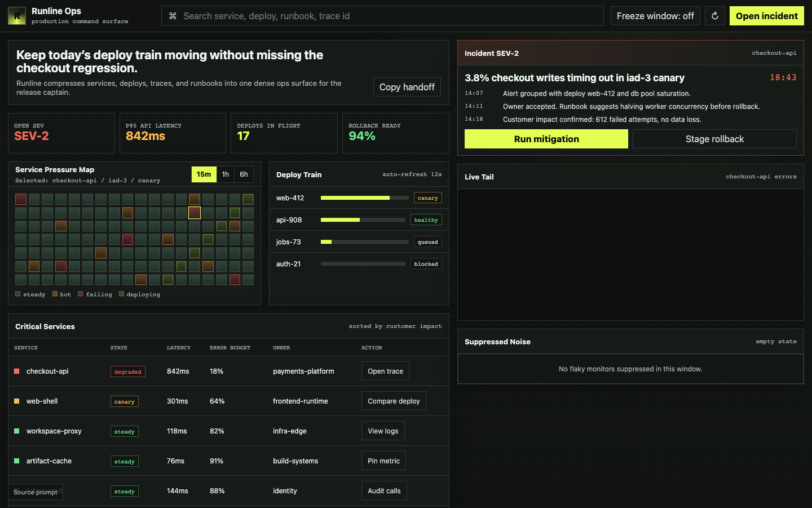Click the OPEN SEV metric card
Screen dimensions: 812x508
(61, 133)
